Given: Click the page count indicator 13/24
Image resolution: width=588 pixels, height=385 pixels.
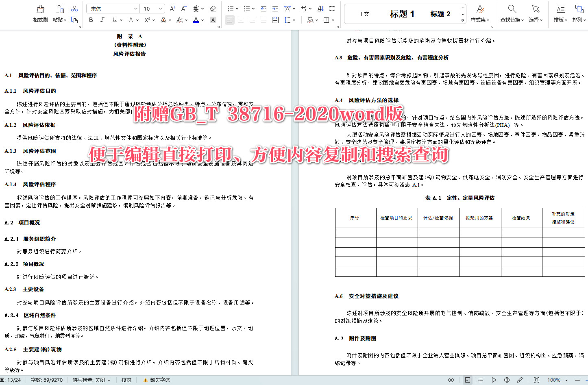Looking at the screenshot, I should click(x=12, y=380).
